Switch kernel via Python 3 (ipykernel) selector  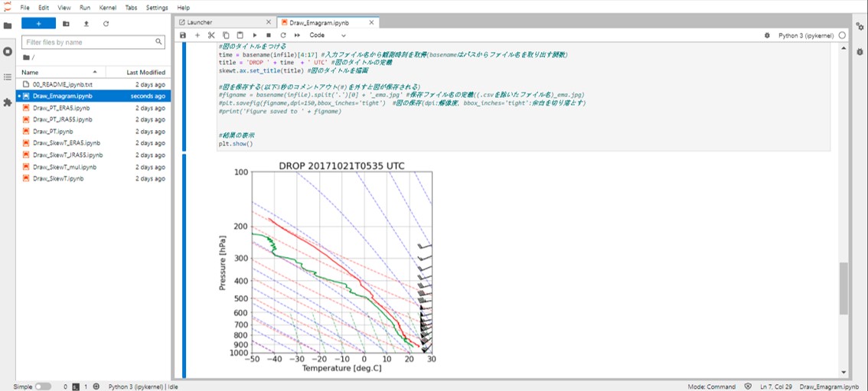click(806, 35)
